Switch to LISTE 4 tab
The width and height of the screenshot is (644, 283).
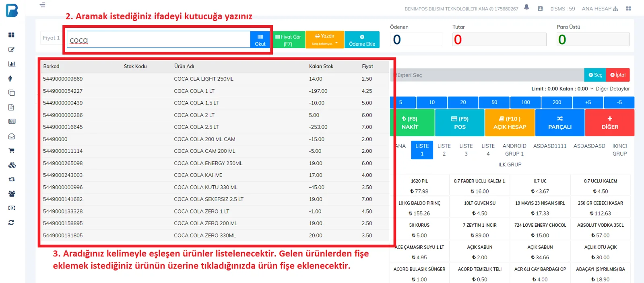(488, 150)
